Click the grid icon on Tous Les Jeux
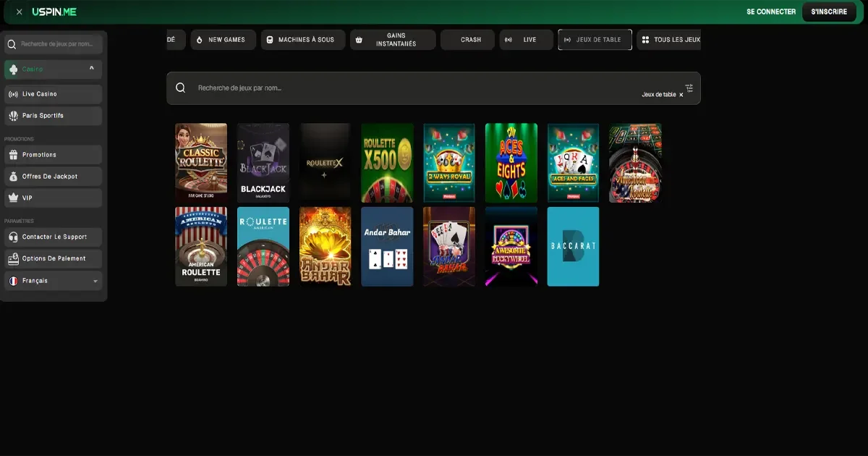868x456 pixels. [646, 40]
